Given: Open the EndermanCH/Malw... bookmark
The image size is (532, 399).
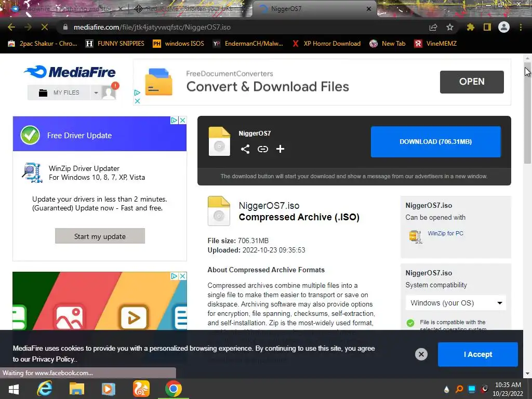Looking at the screenshot, I should coord(248,44).
